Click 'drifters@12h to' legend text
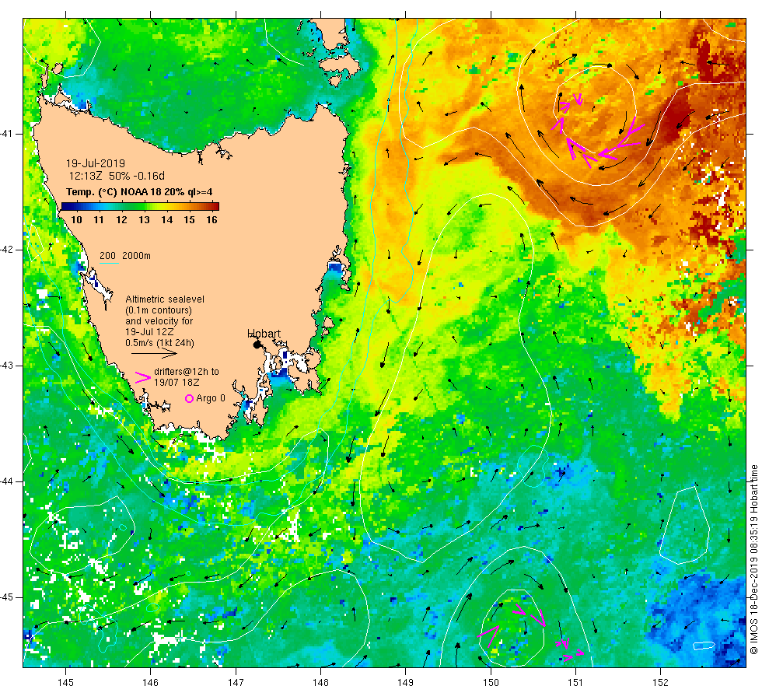Image resolution: width=762 pixels, height=700 pixels. pos(187,372)
